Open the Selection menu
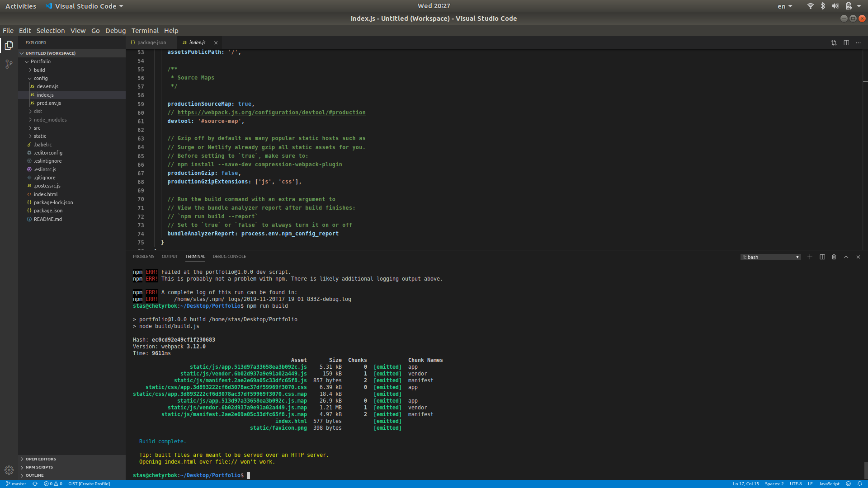The image size is (868, 488). pyautogui.click(x=51, y=31)
